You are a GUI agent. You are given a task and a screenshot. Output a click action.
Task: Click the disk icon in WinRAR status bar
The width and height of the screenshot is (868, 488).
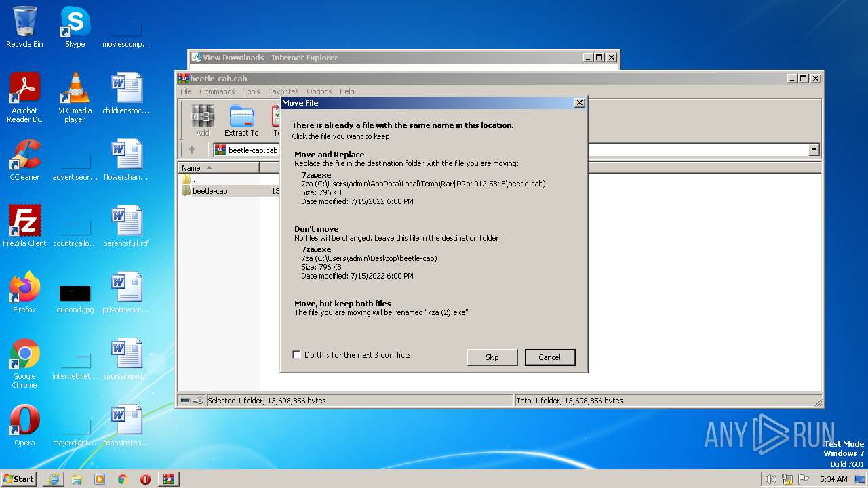[x=185, y=401]
